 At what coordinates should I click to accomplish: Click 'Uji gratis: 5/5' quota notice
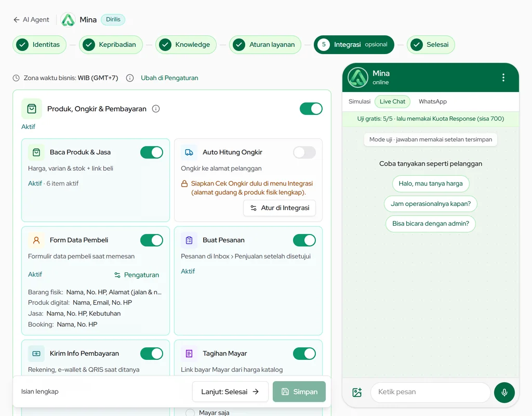coord(431,119)
